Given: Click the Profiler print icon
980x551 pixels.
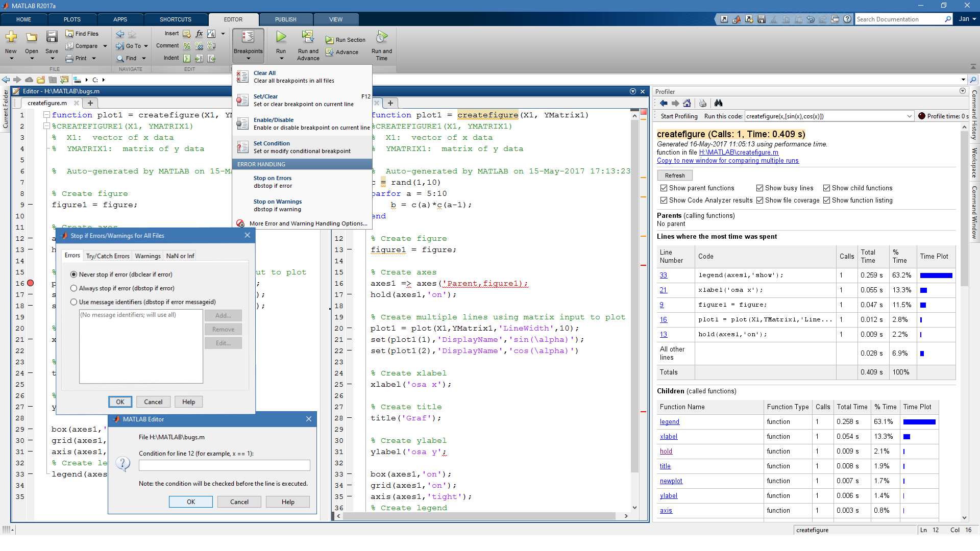Looking at the screenshot, I should pos(703,103).
